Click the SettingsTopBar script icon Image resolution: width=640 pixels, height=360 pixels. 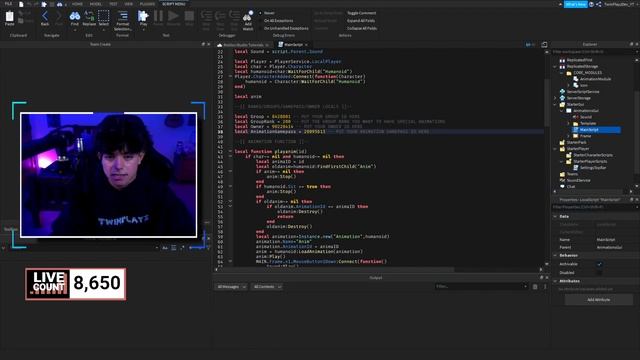click(576, 168)
